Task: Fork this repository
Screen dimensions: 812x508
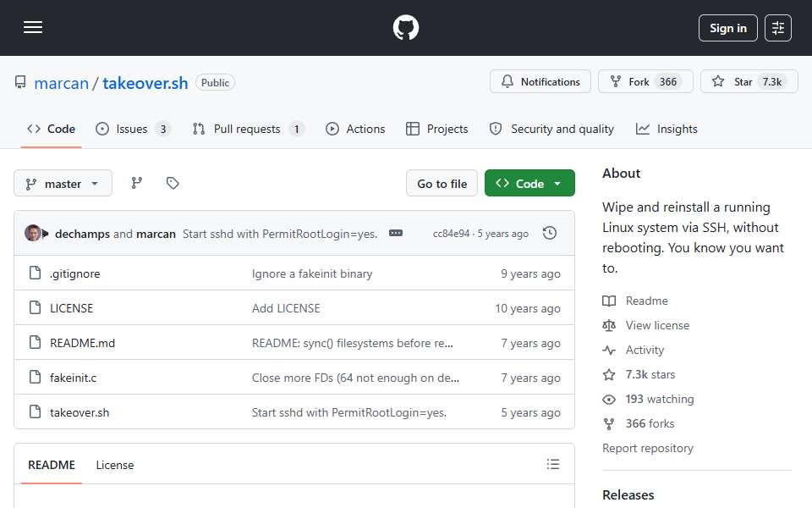Action: click(645, 82)
